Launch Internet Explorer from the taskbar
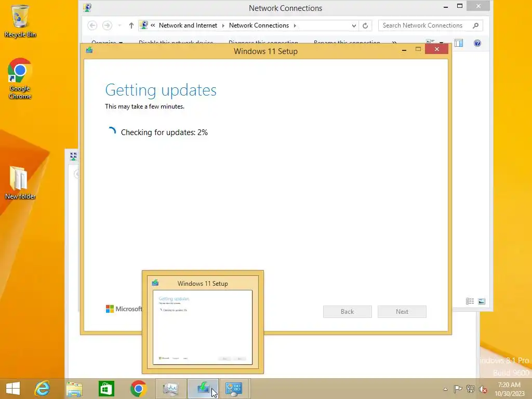Screen dimensions: 532x399 [43, 389]
